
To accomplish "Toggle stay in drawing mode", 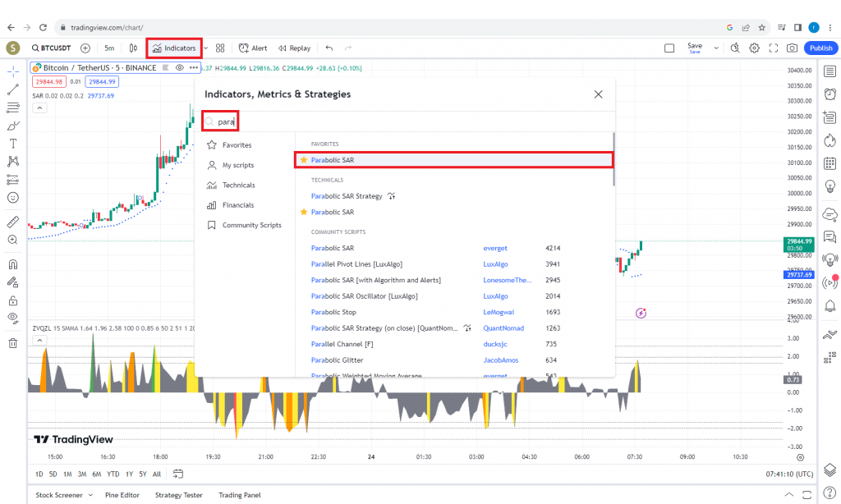I will click(x=13, y=282).
